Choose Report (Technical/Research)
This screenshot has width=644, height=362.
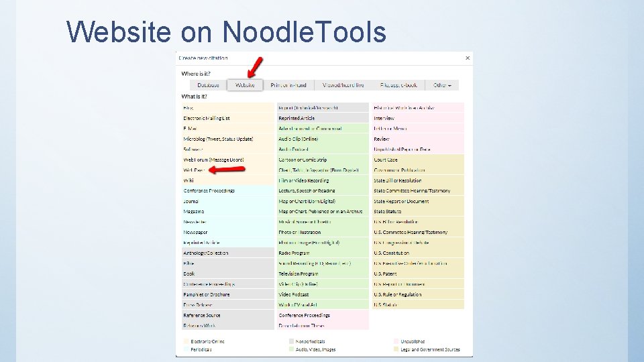[323, 108]
